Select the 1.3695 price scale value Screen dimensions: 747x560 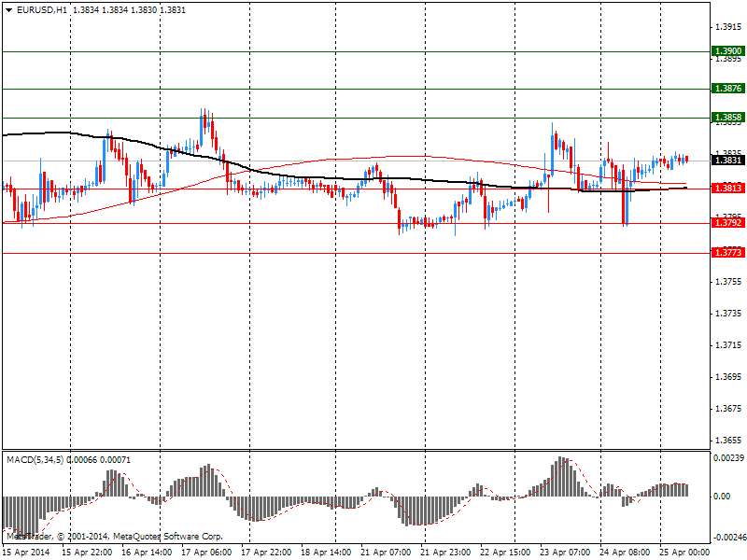click(728, 377)
